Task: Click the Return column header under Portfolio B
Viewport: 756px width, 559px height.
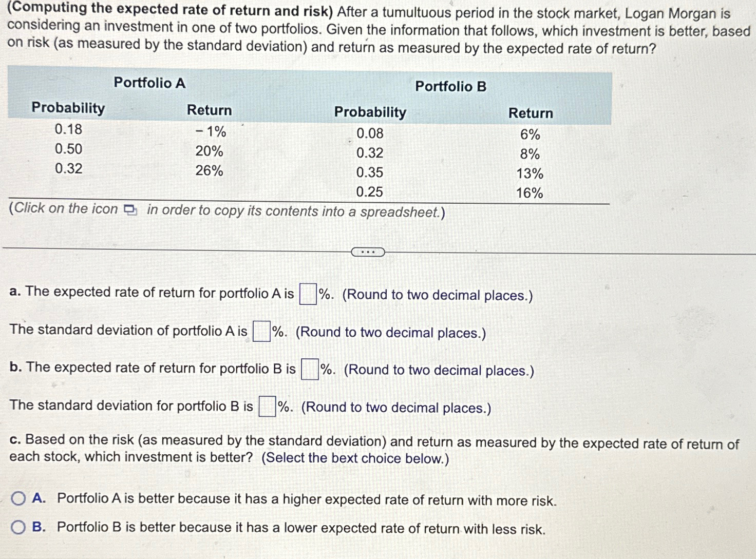Action: (x=531, y=113)
